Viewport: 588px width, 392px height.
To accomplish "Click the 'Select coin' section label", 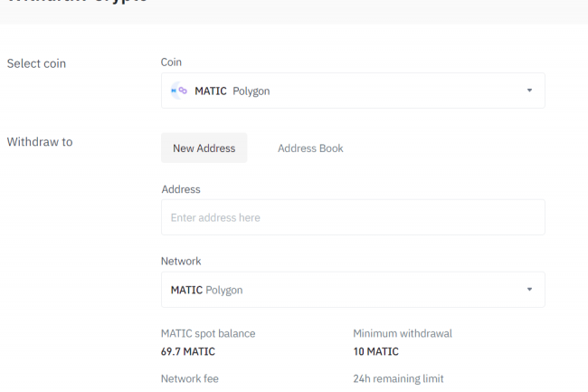I will (36, 63).
